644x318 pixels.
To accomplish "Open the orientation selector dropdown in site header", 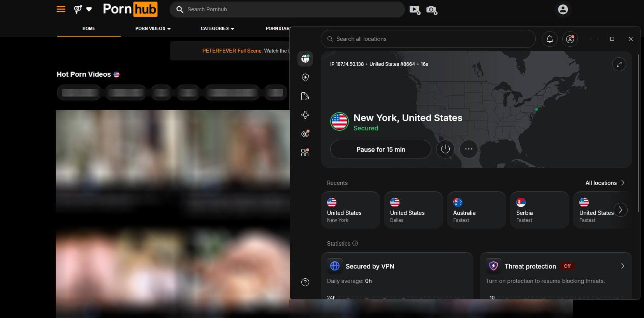I will click(83, 9).
